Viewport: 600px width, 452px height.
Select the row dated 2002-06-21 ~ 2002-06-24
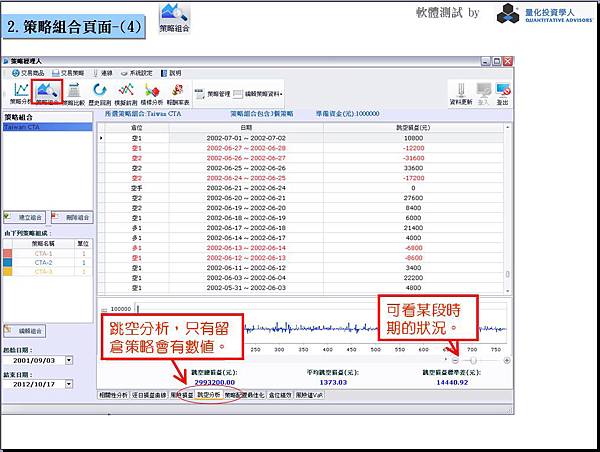301,188
